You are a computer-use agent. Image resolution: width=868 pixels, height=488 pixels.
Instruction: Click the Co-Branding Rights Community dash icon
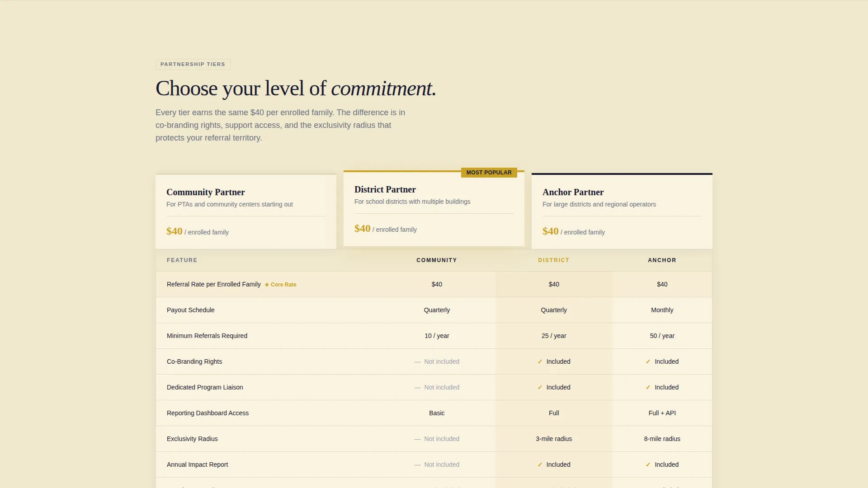click(x=417, y=362)
